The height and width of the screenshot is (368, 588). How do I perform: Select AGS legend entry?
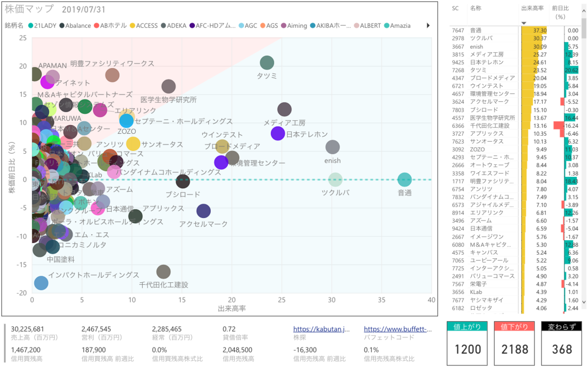point(269,25)
